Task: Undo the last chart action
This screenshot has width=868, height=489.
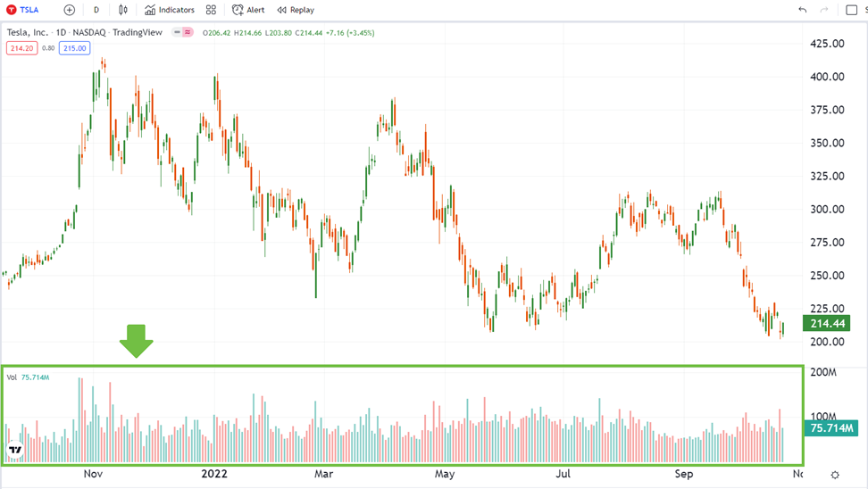Action: click(x=803, y=10)
